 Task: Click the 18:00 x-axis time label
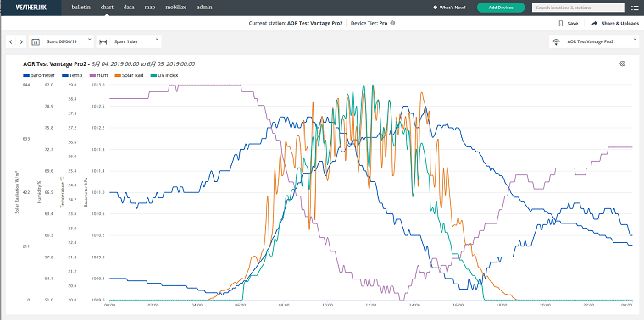(x=501, y=306)
